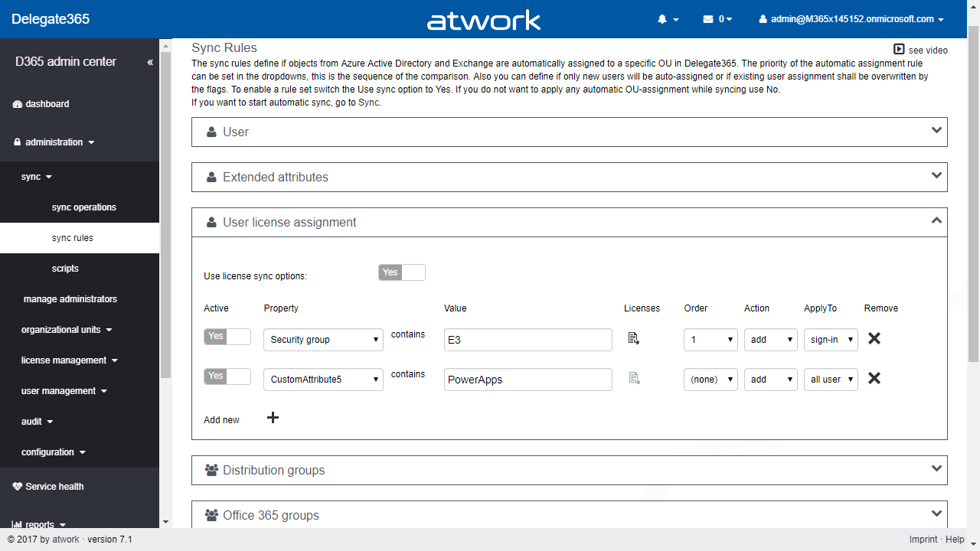Viewport: 980px width, 551px height.
Task: Follow the Sync link in description
Action: (x=368, y=103)
